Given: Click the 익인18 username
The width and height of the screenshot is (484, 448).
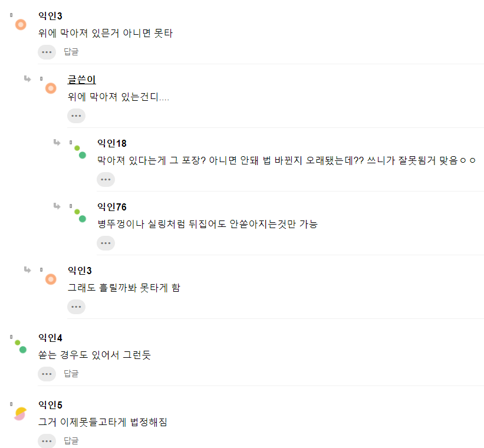Looking at the screenshot, I should (112, 143).
